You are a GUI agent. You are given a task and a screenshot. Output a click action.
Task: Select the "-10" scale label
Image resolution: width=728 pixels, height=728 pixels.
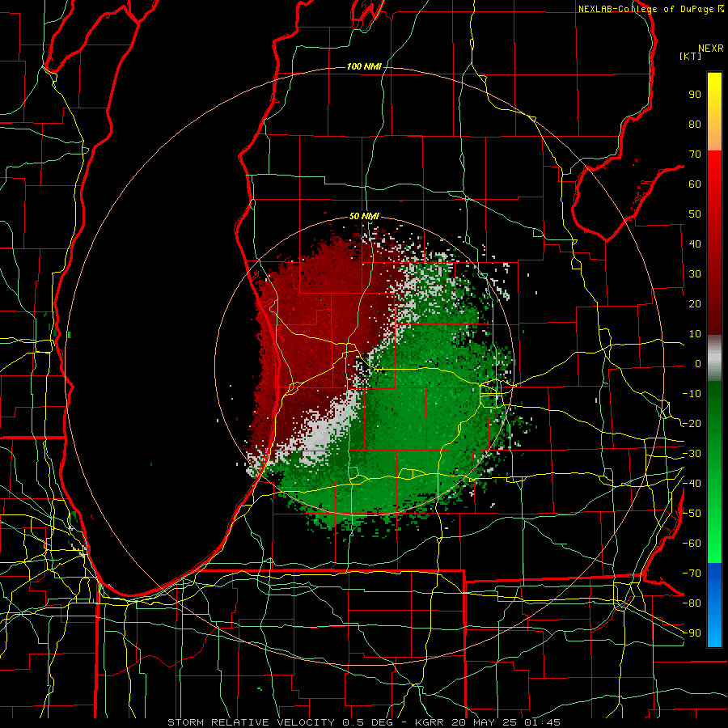(692, 394)
